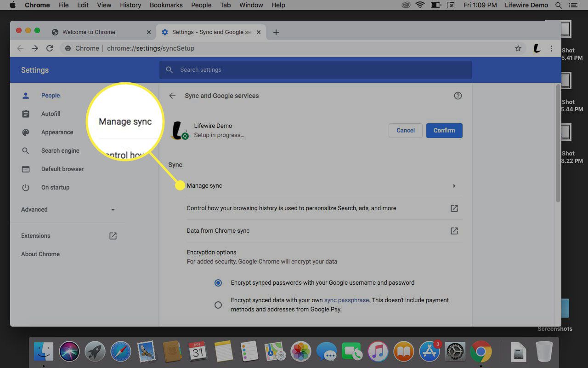This screenshot has height=368, width=588.
Task: Reload the page with the refresh icon
Action: point(50,48)
